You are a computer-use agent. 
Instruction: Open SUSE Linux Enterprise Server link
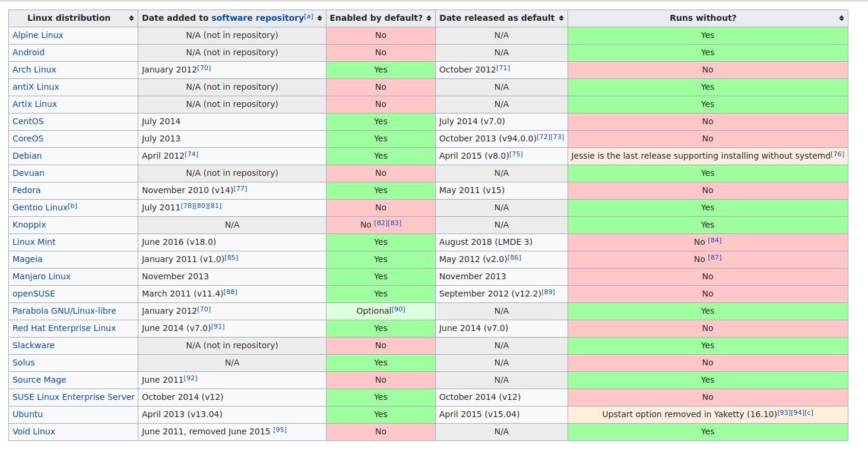(74, 397)
